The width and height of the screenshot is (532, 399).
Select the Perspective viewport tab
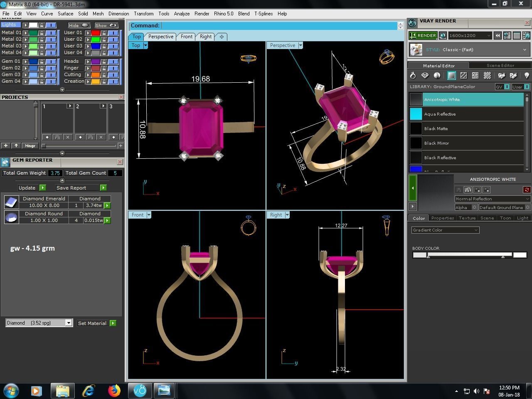click(x=161, y=37)
